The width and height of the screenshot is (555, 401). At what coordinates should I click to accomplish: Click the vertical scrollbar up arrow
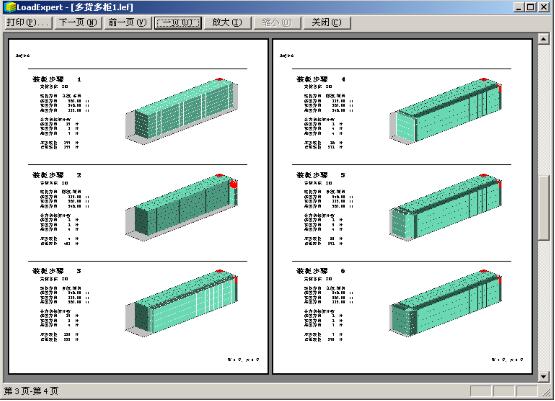click(x=543, y=39)
